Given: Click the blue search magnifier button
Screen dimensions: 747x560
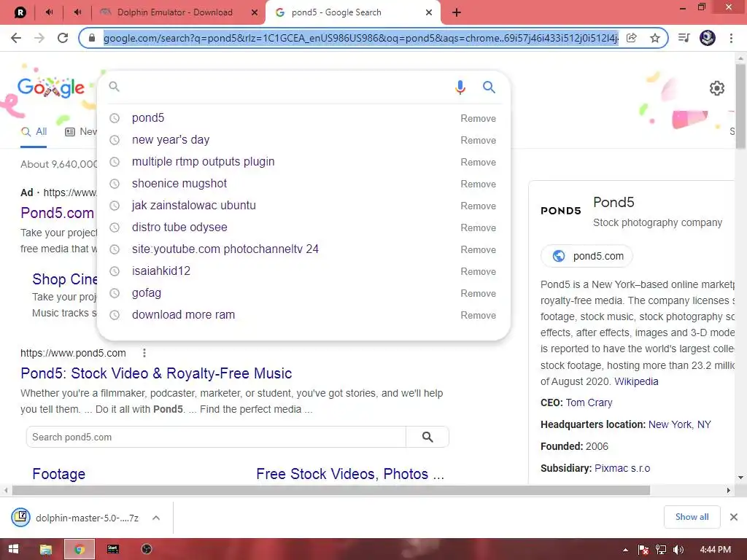Looking at the screenshot, I should point(489,87).
